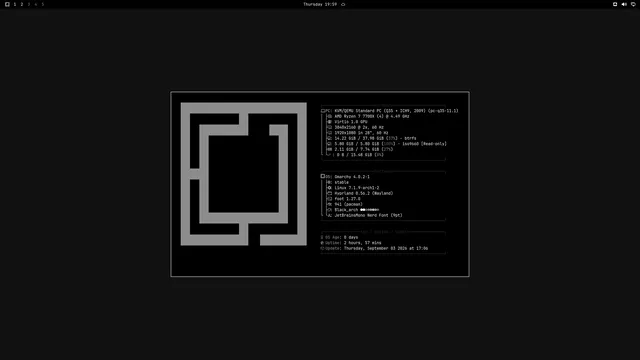Switch to workspace 1

[x=15, y=4]
